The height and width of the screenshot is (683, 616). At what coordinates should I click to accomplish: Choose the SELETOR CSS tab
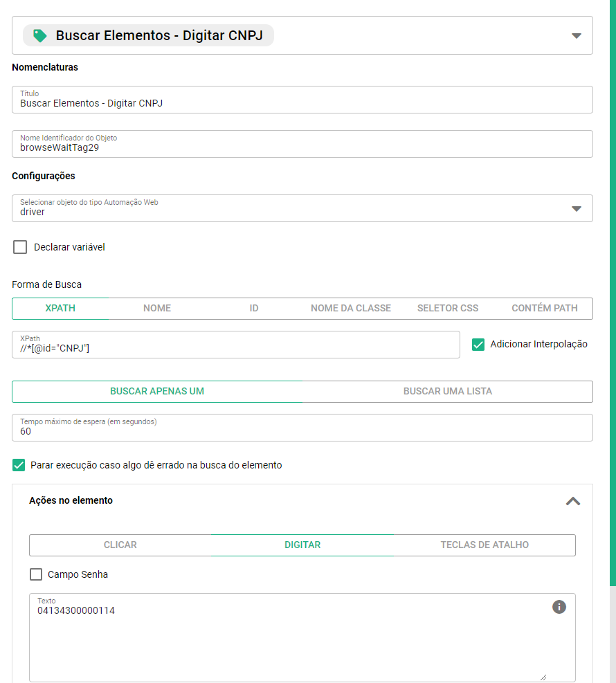click(448, 309)
